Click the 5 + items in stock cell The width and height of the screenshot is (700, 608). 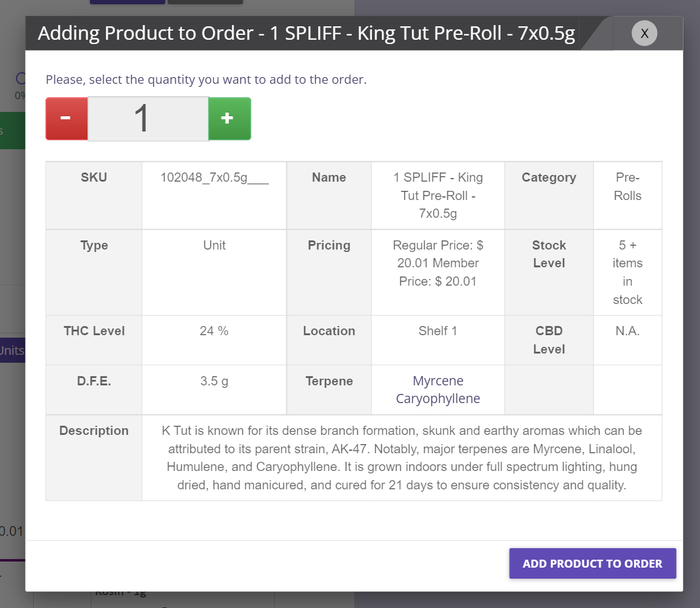click(x=627, y=272)
